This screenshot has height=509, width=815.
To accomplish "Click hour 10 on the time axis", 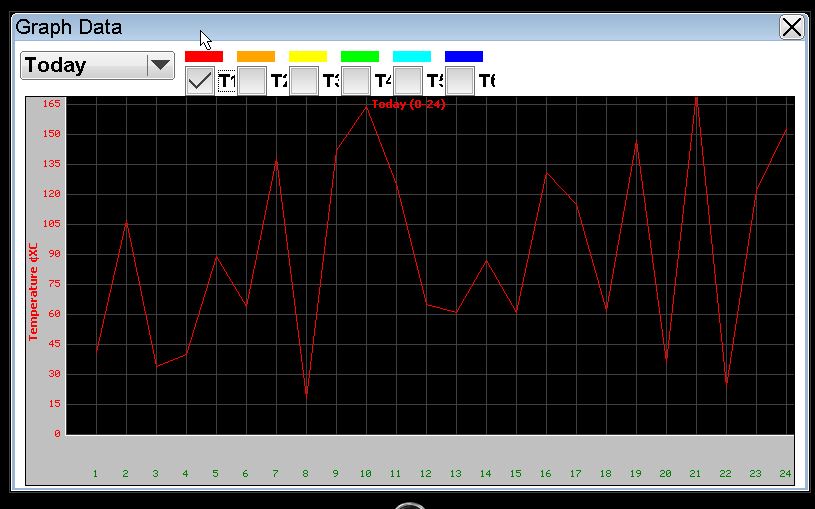I will (365, 474).
